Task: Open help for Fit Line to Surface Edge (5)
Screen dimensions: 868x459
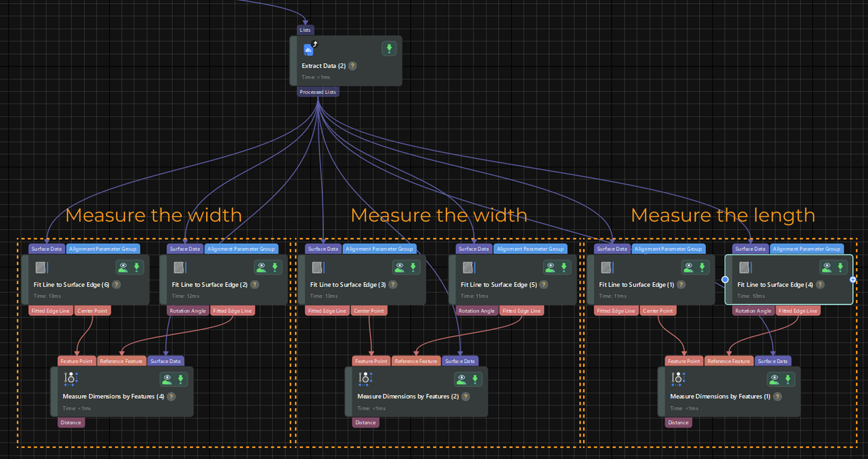Action: tap(544, 285)
